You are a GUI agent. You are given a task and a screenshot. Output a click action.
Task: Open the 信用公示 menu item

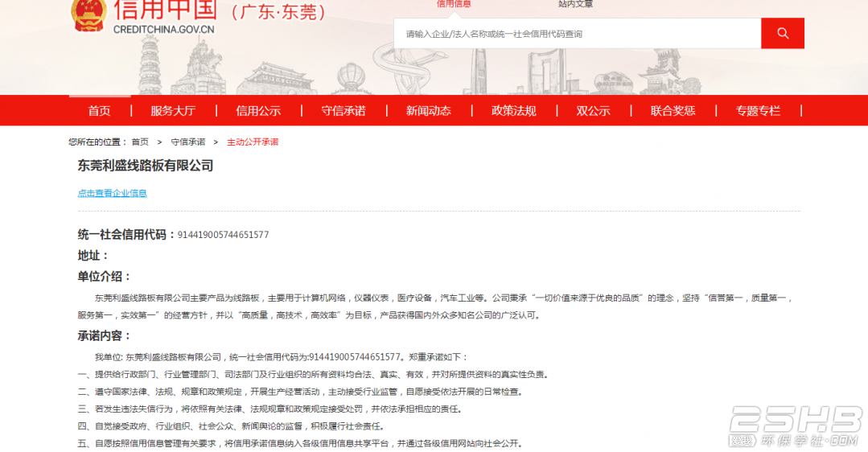tap(258, 111)
